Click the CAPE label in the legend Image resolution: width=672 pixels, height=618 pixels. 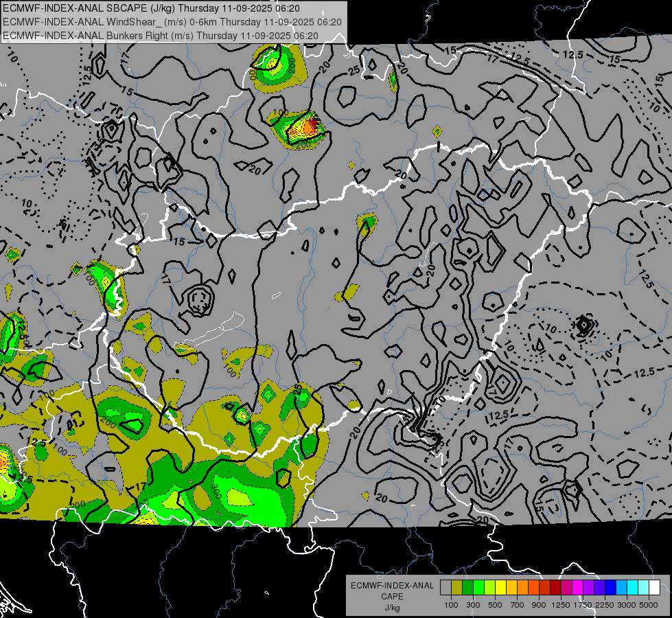point(392,597)
